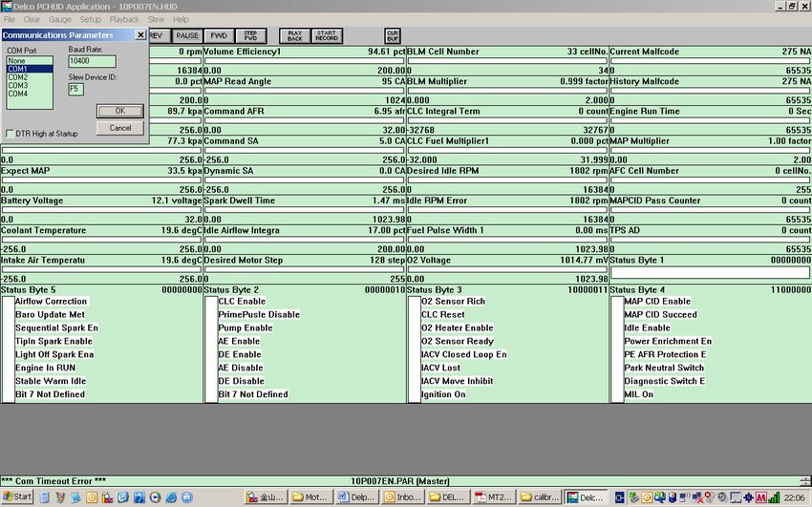Switch to the Inbo... taskbar button
Screen dimensions: 812x507
pyautogui.click(x=403, y=497)
